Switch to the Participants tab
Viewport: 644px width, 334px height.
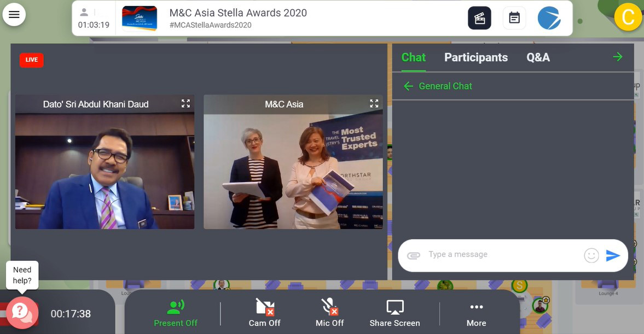click(x=476, y=57)
